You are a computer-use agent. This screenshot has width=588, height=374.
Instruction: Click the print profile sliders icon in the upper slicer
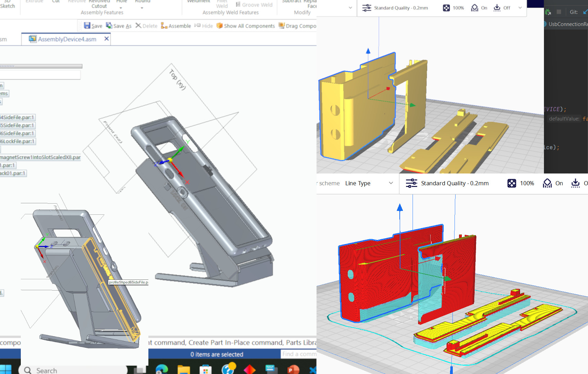pyautogui.click(x=366, y=8)
